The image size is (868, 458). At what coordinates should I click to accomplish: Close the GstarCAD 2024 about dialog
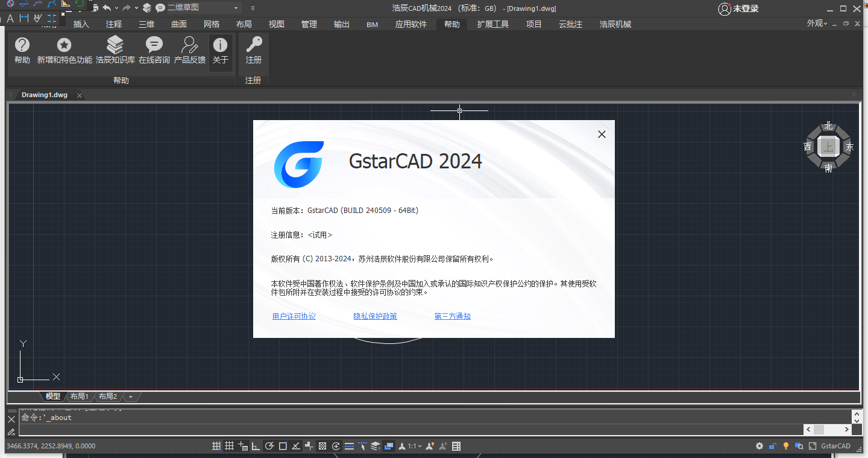tap(602, 135)
